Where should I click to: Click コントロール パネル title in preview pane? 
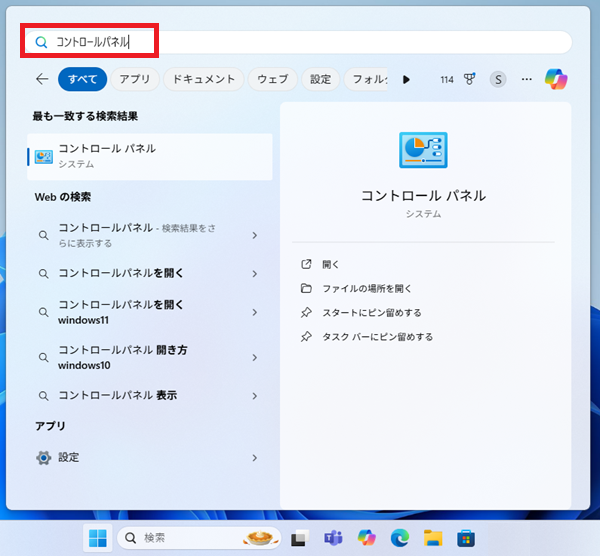[423, 196]
